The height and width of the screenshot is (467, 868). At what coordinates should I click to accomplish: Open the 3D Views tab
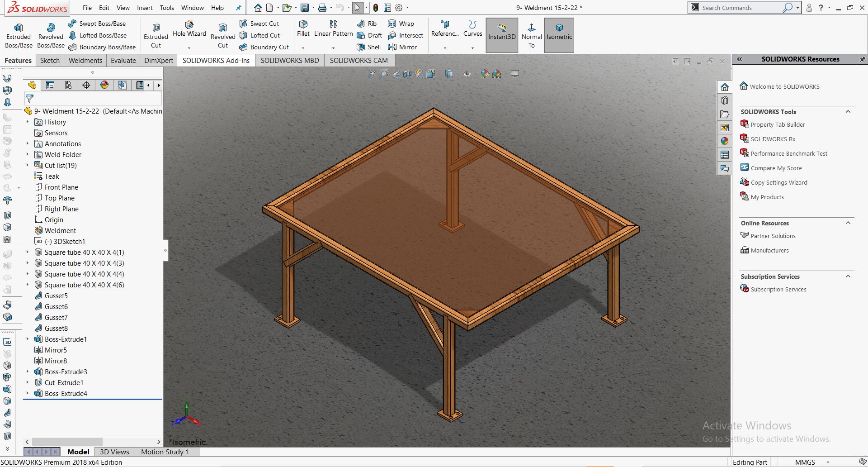pyautogui.click(x=114, y=452)
